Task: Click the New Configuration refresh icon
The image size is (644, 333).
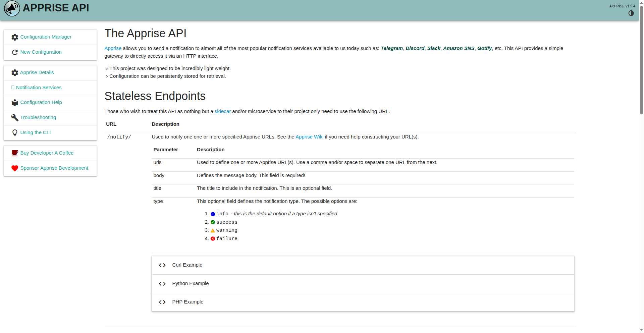Action: coord(15,52)
